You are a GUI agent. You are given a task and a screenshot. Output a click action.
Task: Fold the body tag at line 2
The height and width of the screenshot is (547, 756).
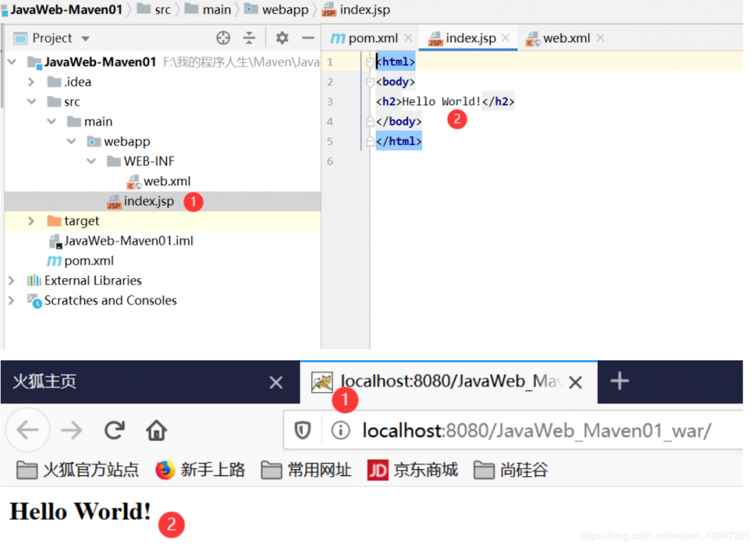[370, 82]
